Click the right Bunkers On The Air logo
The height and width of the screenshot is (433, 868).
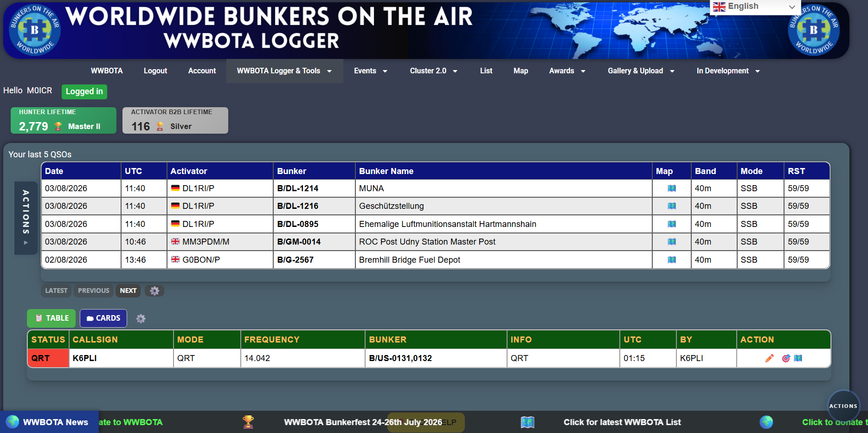coord(814,31)
